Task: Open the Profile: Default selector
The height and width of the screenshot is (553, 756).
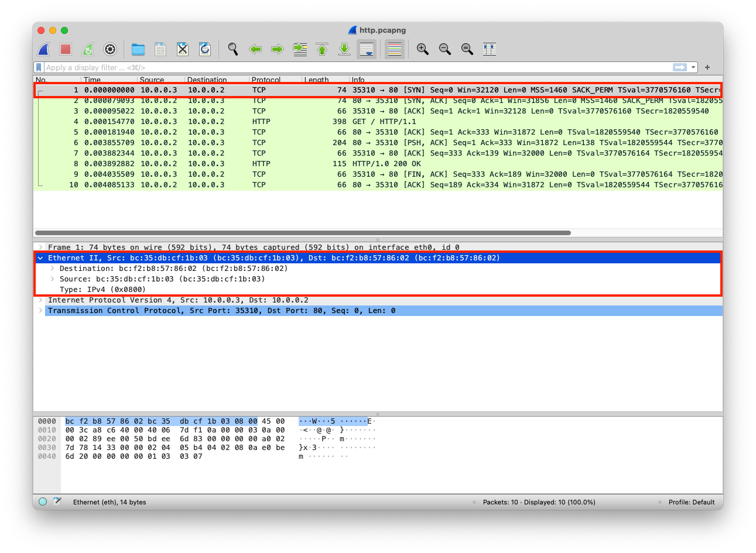Action: 692,502
